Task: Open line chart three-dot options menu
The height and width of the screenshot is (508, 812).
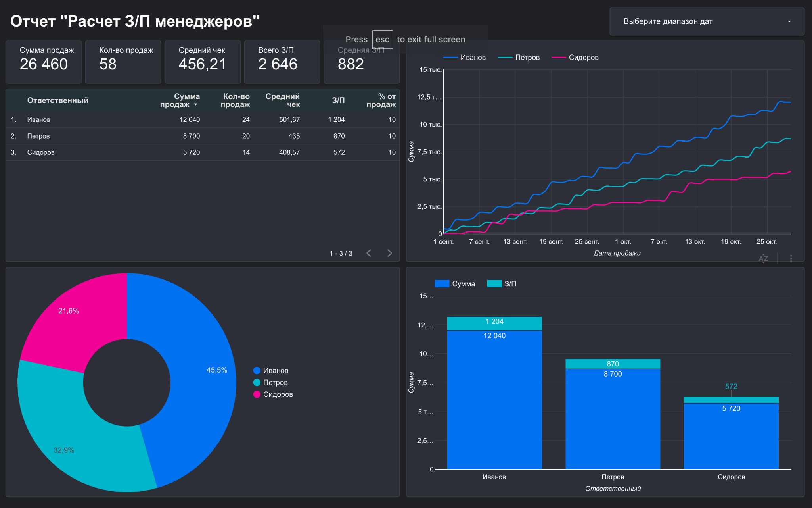Action: pos(791,258)
